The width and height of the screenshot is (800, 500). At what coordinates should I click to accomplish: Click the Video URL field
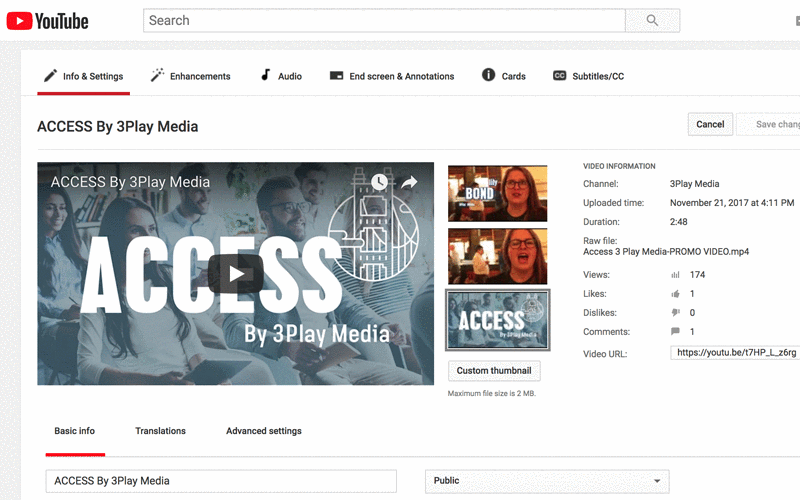[734, 353]
